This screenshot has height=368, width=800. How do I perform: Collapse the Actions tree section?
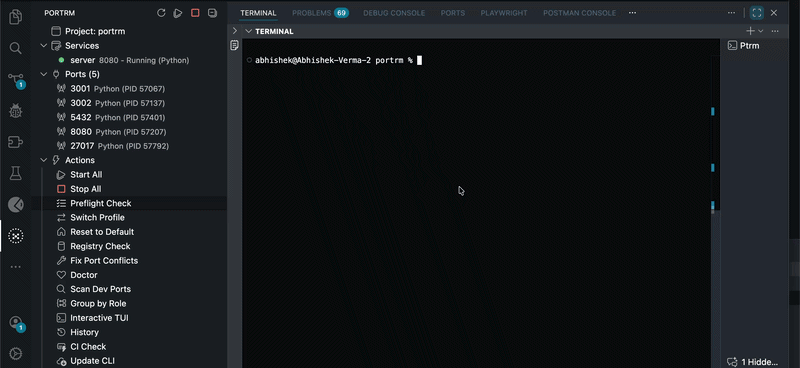(44, 160)
